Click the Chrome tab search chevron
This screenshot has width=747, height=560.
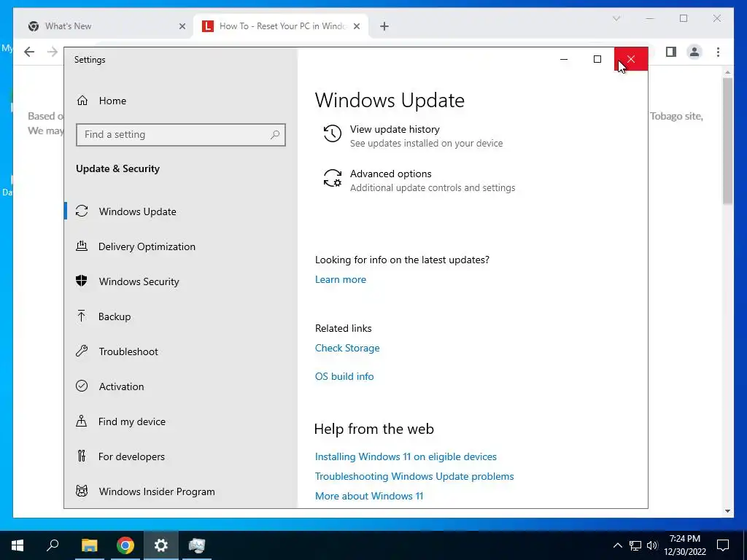point(616,18)
